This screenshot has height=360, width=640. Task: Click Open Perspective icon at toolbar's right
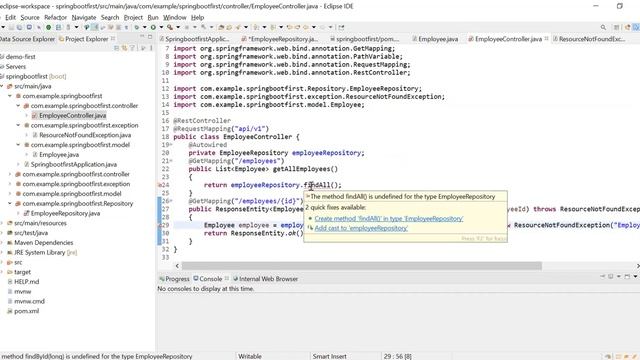616,27
